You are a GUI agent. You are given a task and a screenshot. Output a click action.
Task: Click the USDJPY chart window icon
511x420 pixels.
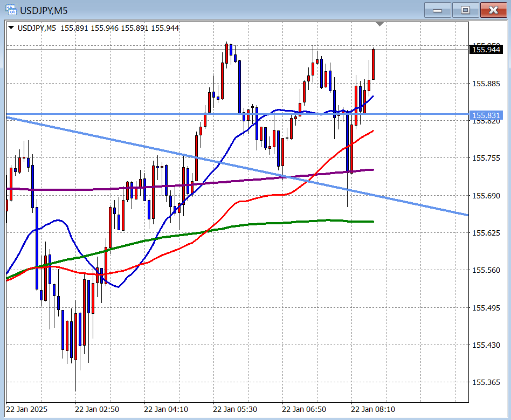tap(10, 10)
